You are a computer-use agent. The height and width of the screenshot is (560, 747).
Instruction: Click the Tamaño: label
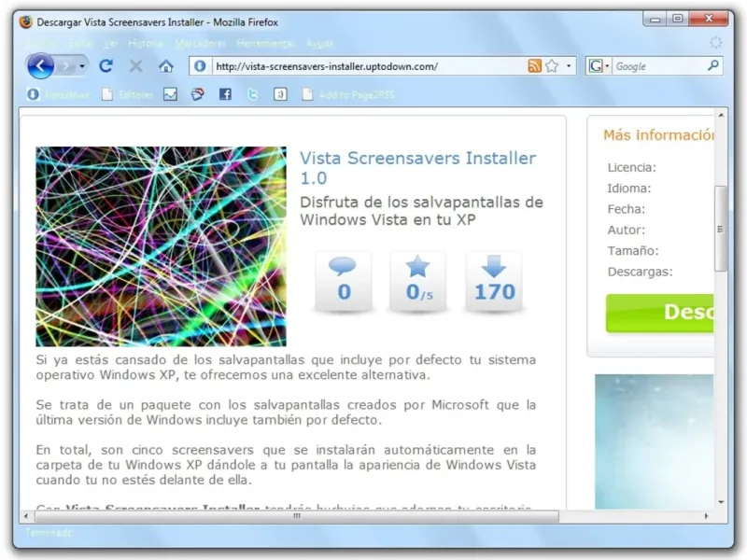tap(633, 251)
